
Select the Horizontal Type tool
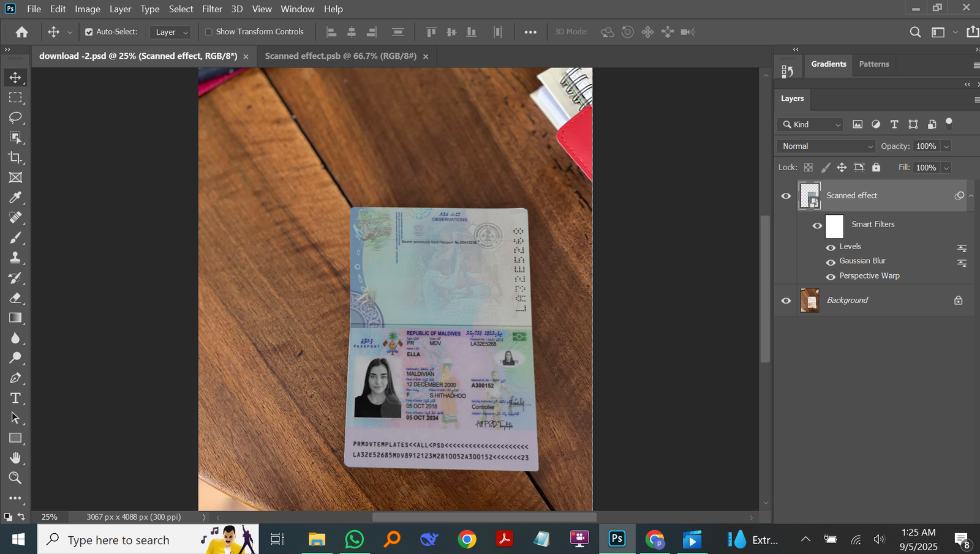click(15, 398)
